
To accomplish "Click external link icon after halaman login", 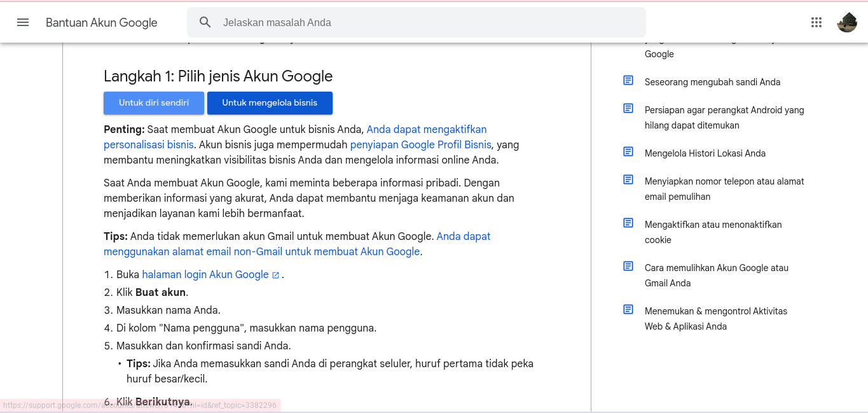I will pos(275,275).
